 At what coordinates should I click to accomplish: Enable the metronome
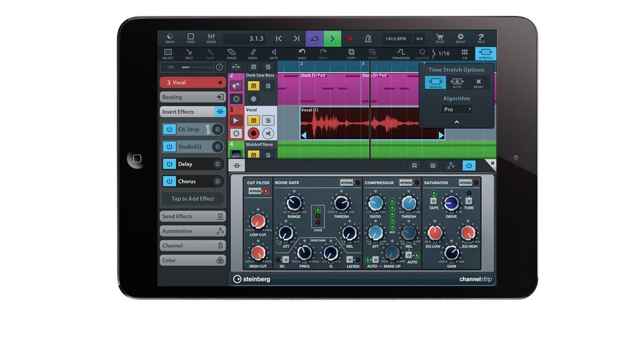pyautogui.click(x=369, y=38)
